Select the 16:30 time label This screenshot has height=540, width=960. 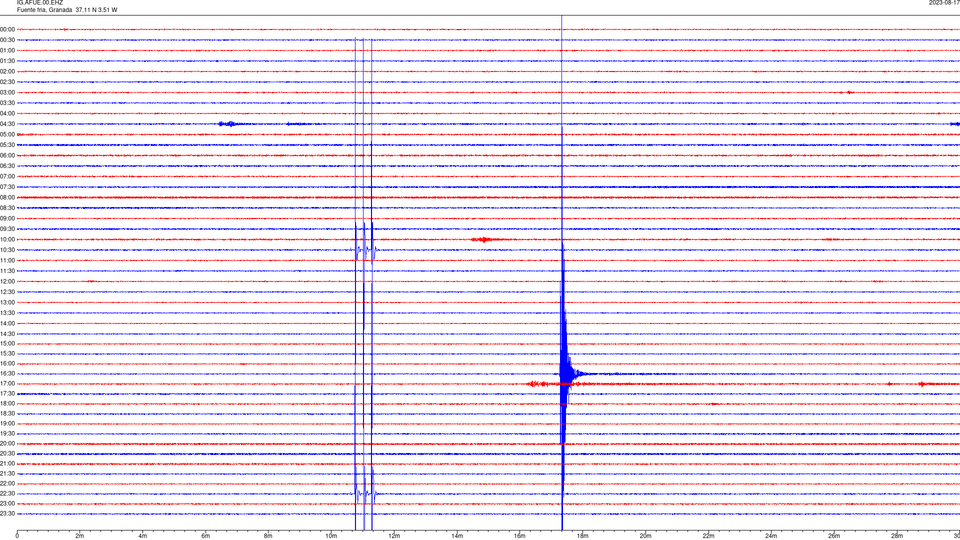pyautogui.click(x=7, y=373)
